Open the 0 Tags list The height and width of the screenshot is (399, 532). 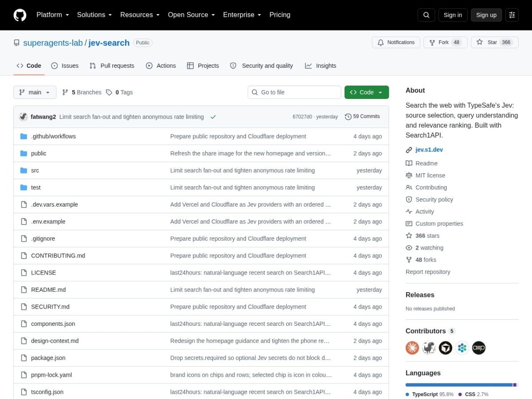(x=119, y=92)
